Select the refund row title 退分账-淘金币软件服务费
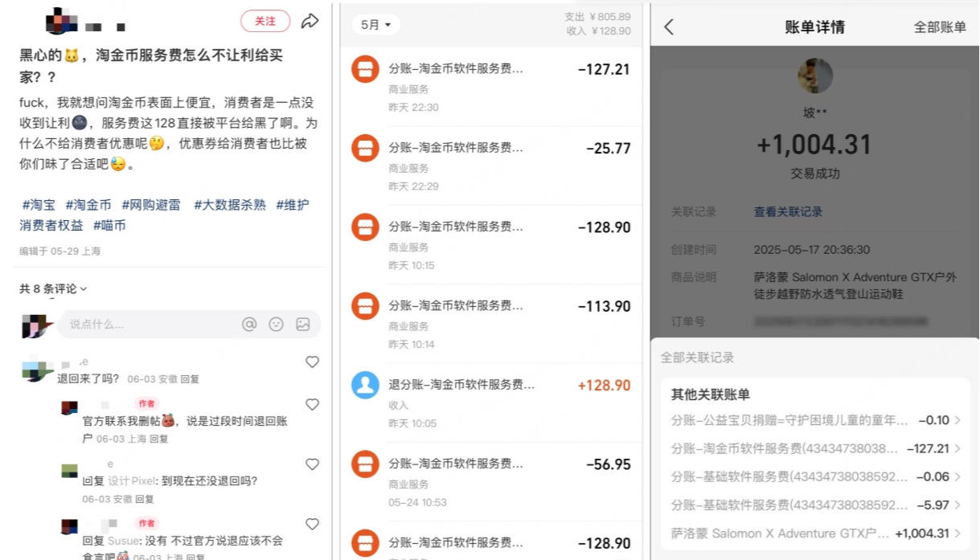Screen dimensions: 980x560 click(x=461, y=385)
